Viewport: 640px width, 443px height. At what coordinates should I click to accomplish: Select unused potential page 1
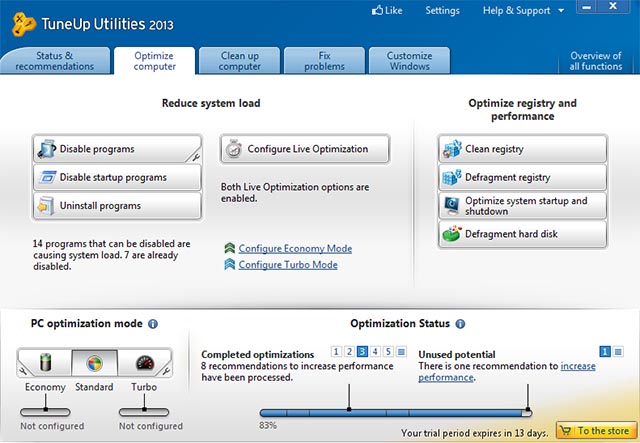605,352
